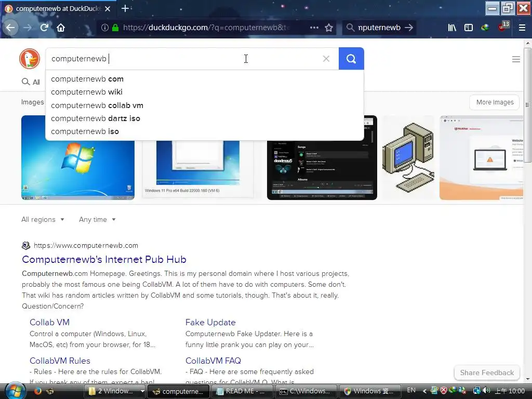Open the DuckDuckGo page side menu

516,59
